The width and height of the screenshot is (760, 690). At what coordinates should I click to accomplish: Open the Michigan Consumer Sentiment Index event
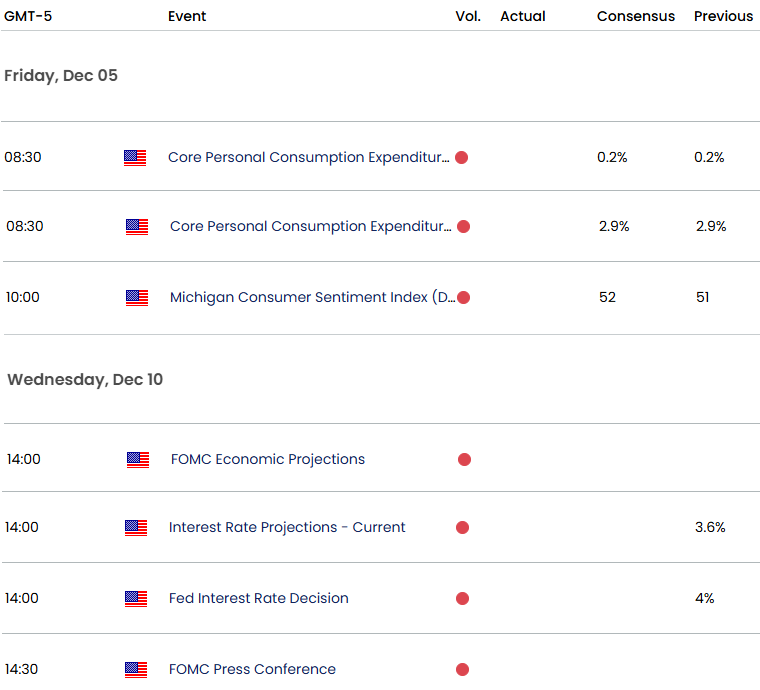point(312,297)
